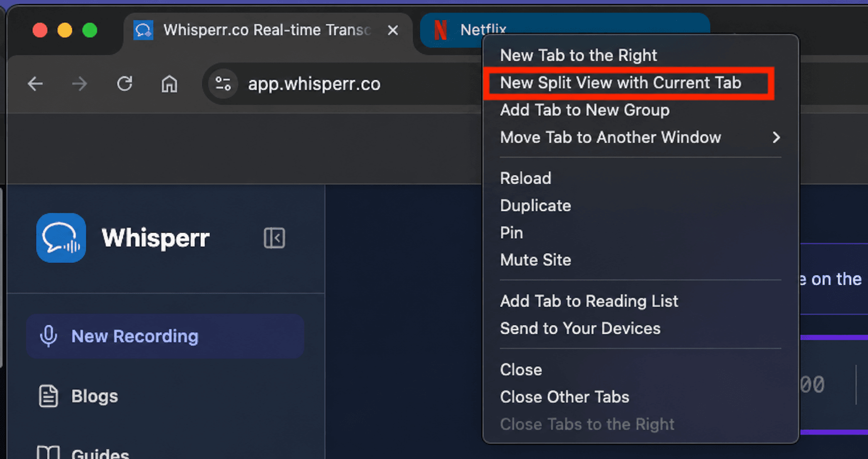Click the microphone icon beside New Recording

click(x=49, y=336)
